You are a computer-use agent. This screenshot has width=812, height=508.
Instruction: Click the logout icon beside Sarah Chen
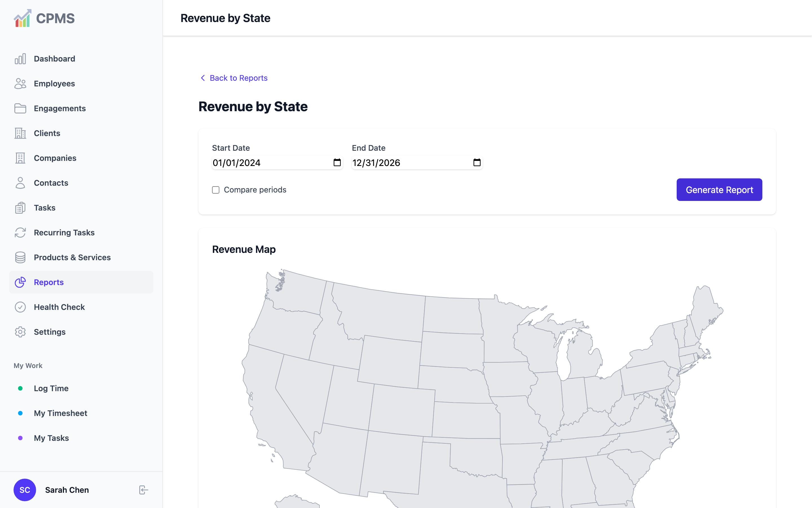143,490
